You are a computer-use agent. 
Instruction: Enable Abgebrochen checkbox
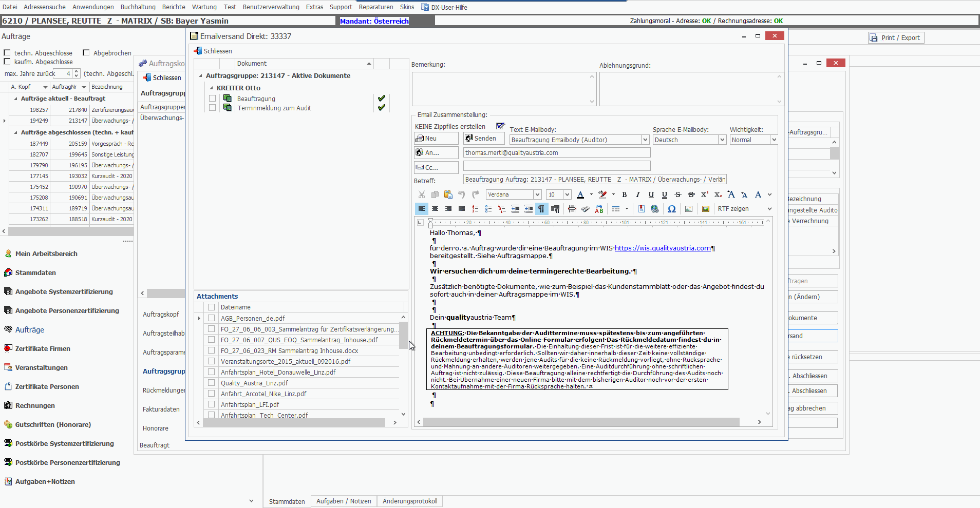pyautogui.click(x=86, y=53)
